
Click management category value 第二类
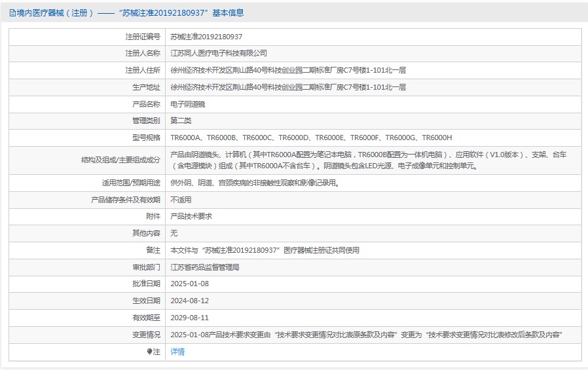(x=181, y=120)
